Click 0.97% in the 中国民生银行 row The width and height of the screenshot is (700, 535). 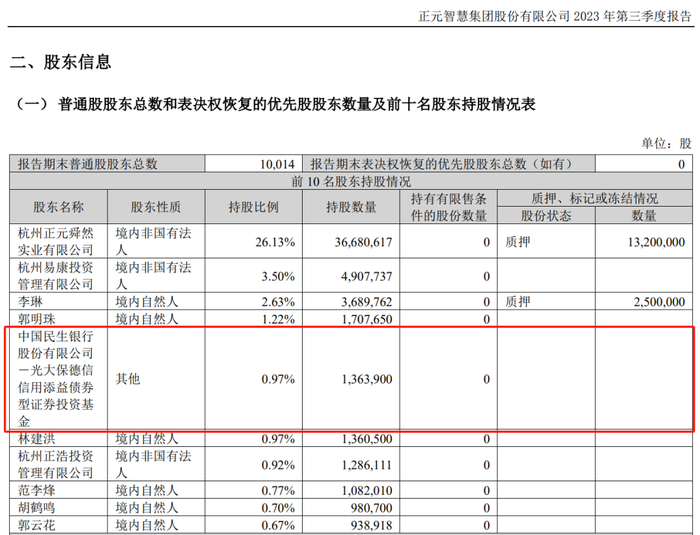point(278,380)
